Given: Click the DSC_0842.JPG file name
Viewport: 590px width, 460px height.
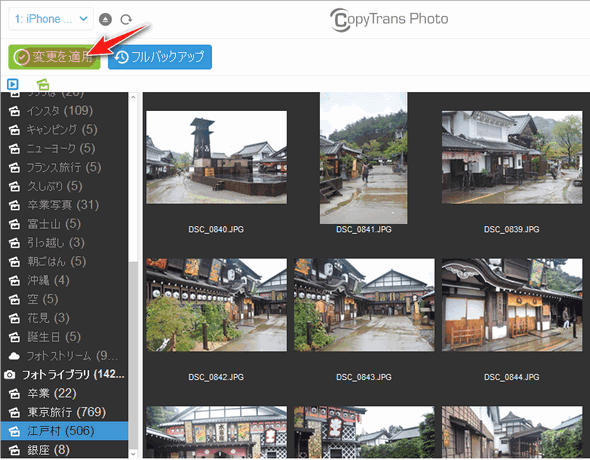Looking at the screenshot, I should [216, 377].
